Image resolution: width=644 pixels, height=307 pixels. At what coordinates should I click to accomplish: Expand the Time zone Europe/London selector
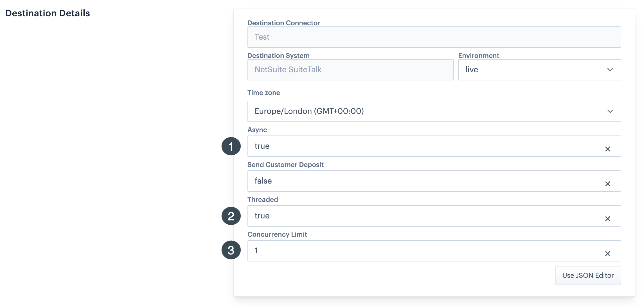pos(422,111)
